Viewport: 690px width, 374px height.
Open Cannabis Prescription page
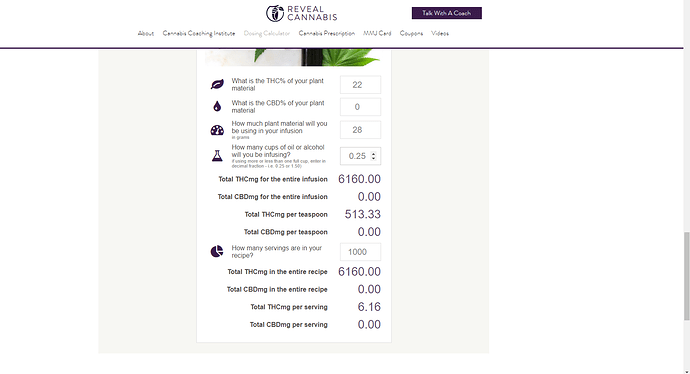click(x=327, y=33)
